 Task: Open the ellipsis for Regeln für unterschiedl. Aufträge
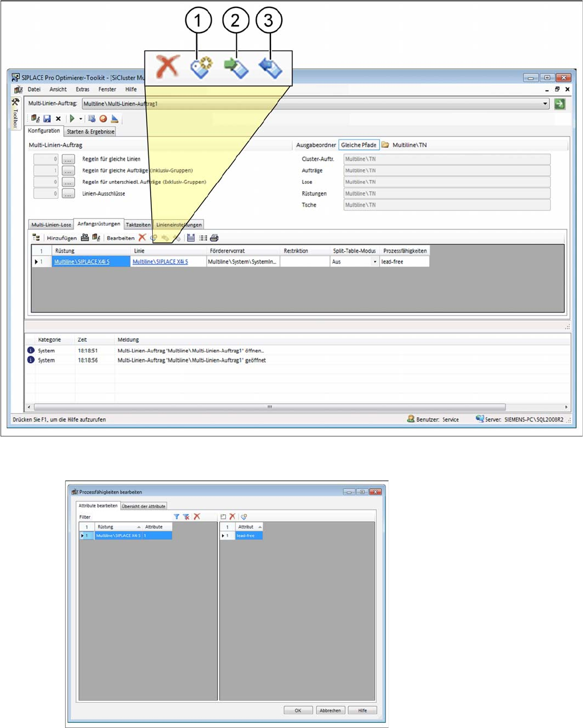click(x=68, y=182)
